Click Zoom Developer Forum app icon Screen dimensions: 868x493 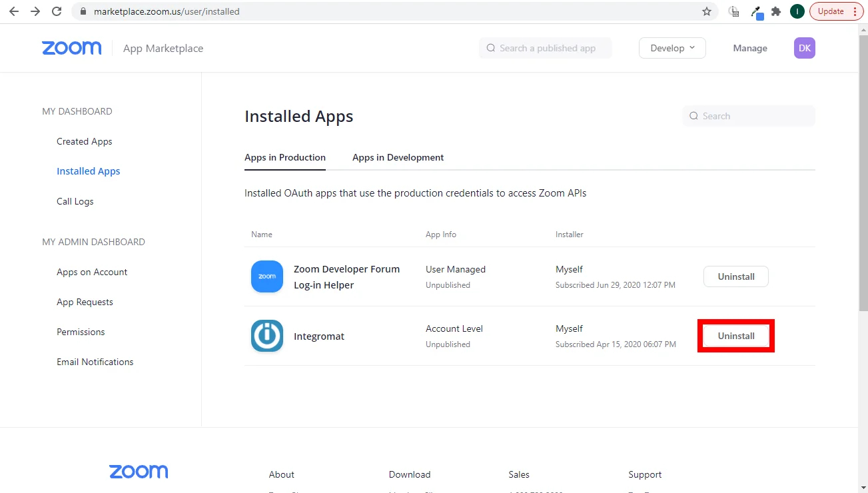[x=267, y=276]
